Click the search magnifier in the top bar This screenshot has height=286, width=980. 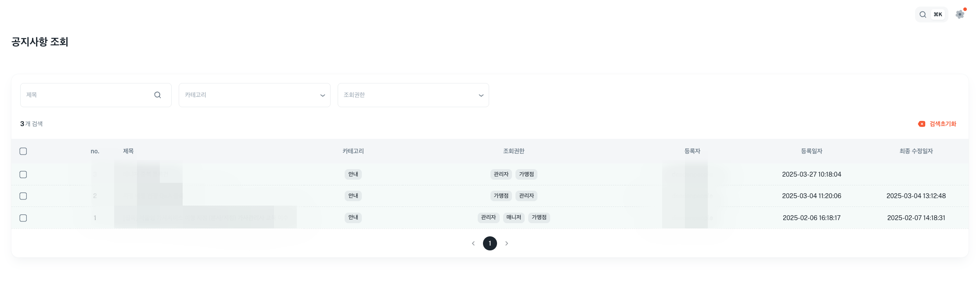(x=922, y=14)
